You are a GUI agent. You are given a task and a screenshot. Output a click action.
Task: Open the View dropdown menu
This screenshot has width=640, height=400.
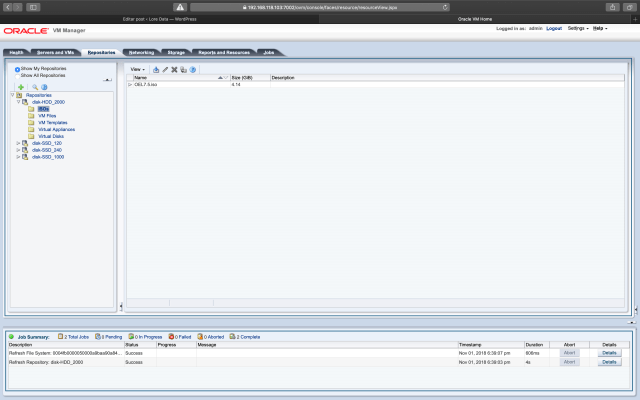[x=138, y=69]
